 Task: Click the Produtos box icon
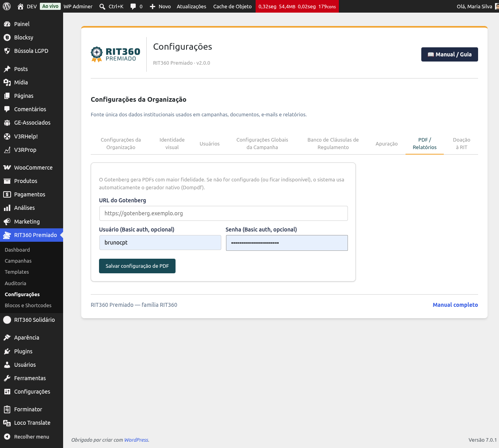7,181
